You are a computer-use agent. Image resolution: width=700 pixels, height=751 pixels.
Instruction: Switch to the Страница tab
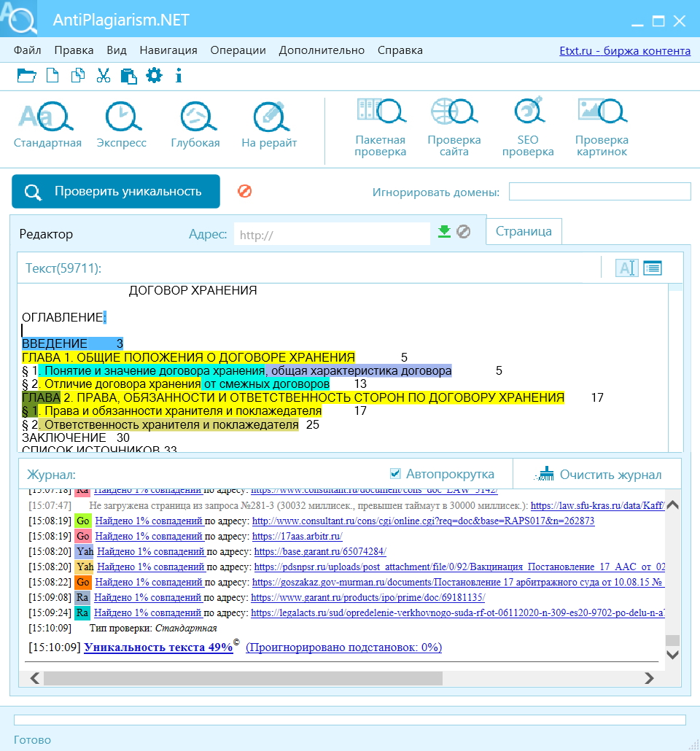(x=524, y=231)
